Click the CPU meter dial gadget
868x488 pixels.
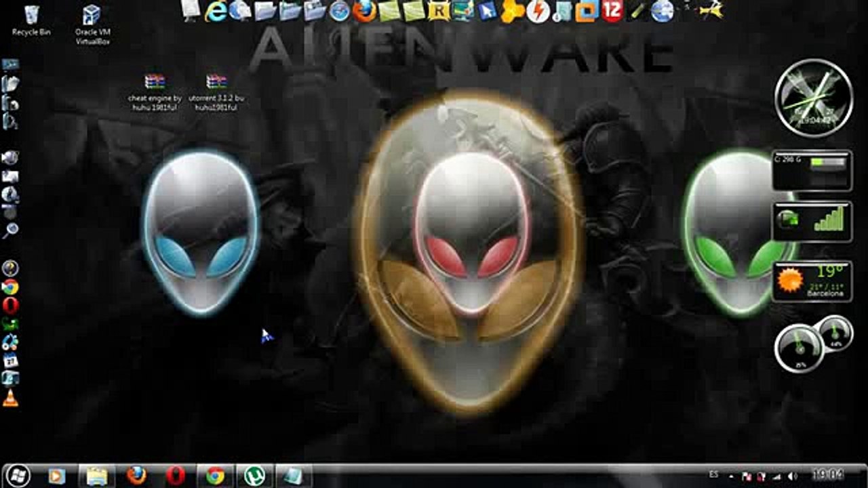pyautogui.click(x=800, y=348)
